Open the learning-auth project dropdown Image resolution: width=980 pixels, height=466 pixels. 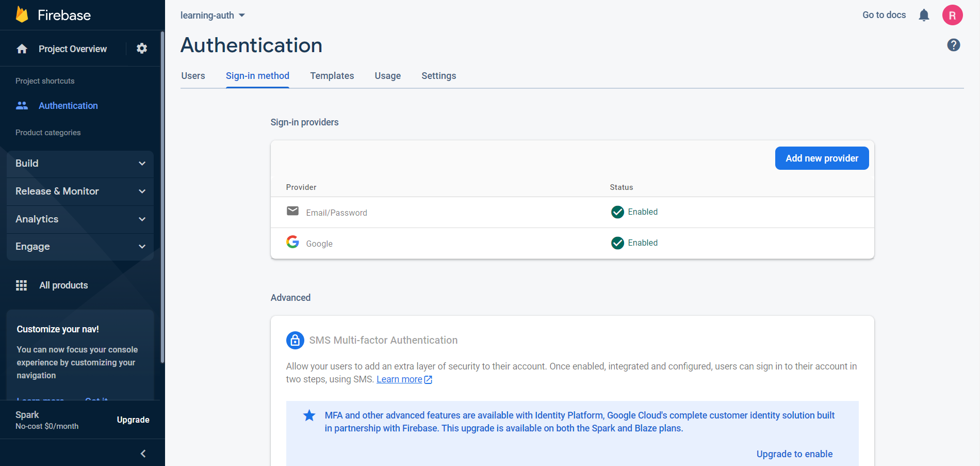pos(213,15)
